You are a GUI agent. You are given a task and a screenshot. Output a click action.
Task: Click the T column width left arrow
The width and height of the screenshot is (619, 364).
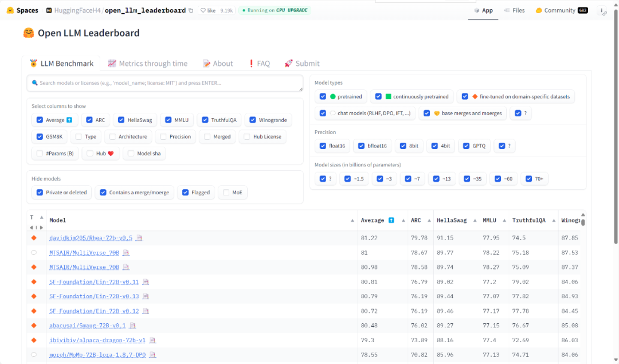point(31,228)
